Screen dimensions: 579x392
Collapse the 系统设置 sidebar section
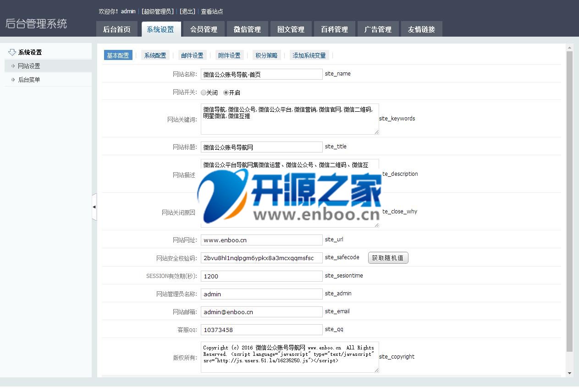tap(30, 52)
